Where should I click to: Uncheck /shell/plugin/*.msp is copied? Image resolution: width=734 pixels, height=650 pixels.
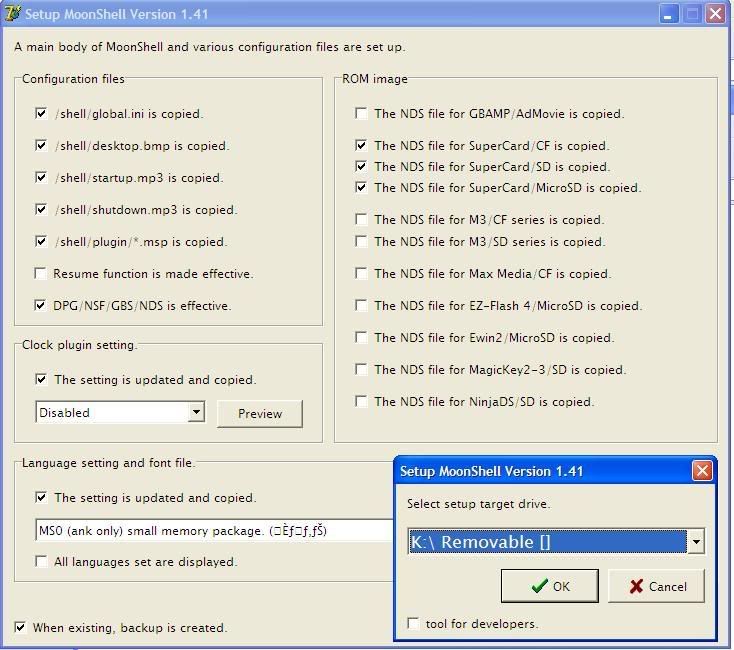click(41, 241)
